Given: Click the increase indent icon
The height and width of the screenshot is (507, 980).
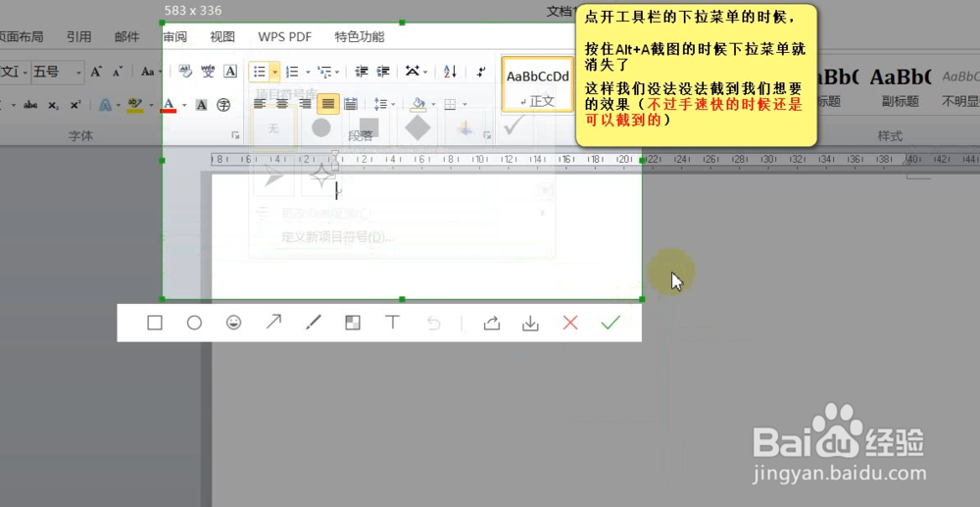Looking at the screenshot, I should [x=383, y=72].
